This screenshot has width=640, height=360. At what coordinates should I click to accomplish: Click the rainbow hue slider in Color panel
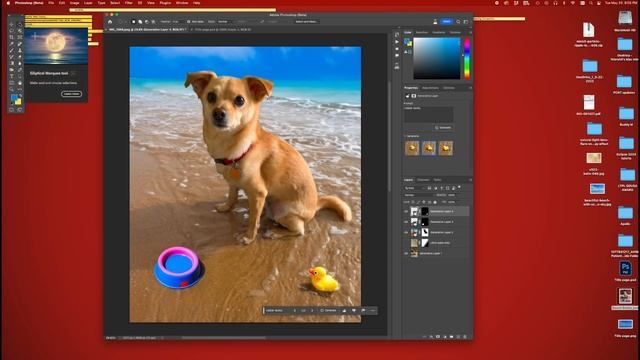coord(467,58)
